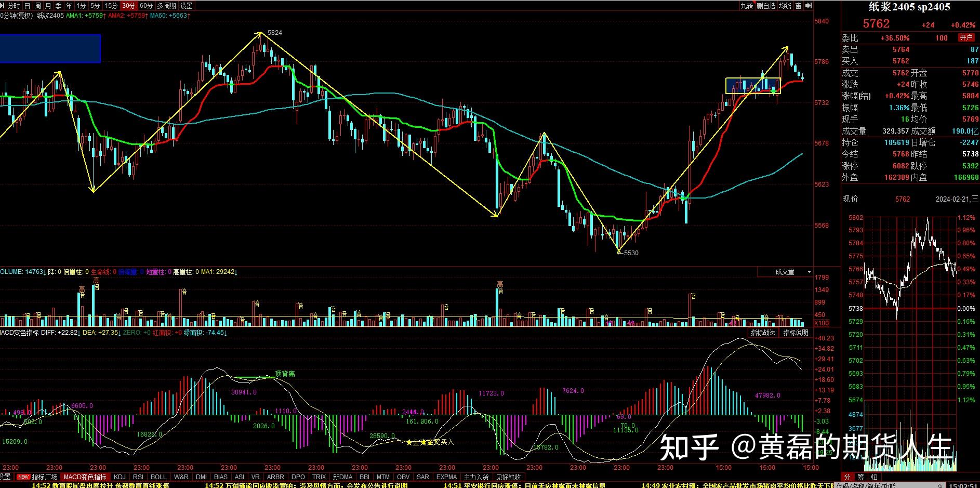Open 设置 in the period toolbar

pos(187,6)
